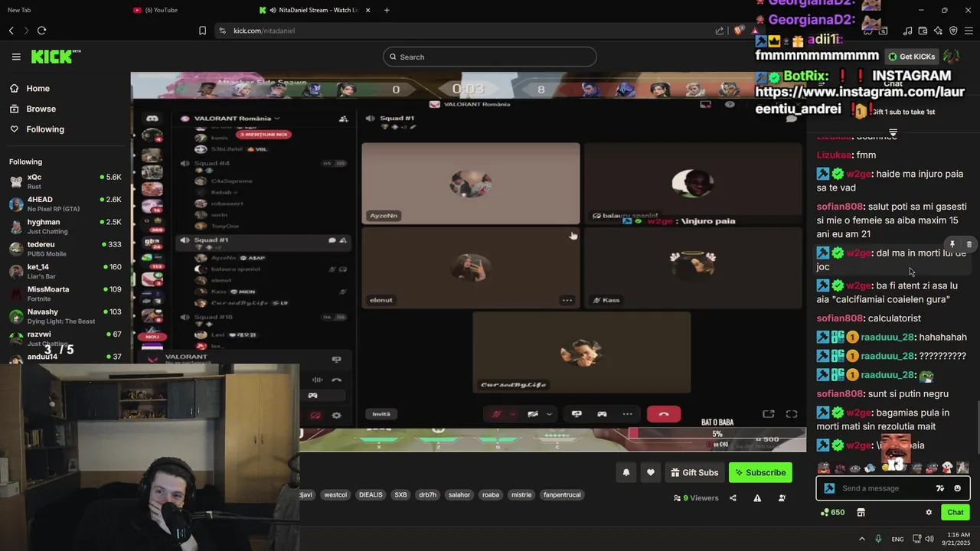Viewport: 980px width, 551px height.
Task: Click Discord screen share icon
Action: click(577, 414)
